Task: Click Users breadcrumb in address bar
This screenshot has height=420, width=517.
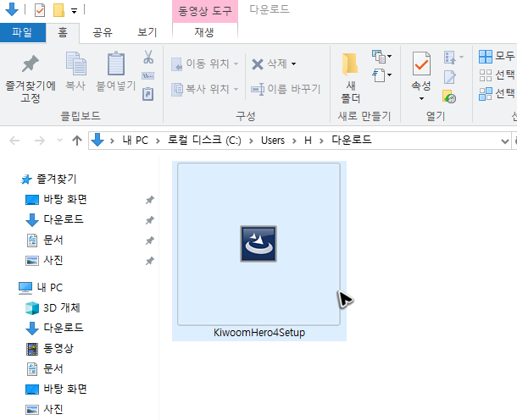Action: point(273,141)
